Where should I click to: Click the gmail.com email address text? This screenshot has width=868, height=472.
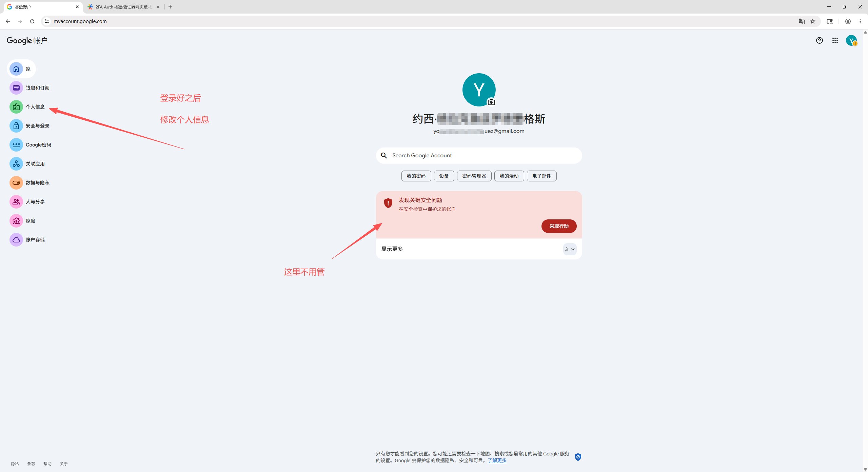click(479, 131)
